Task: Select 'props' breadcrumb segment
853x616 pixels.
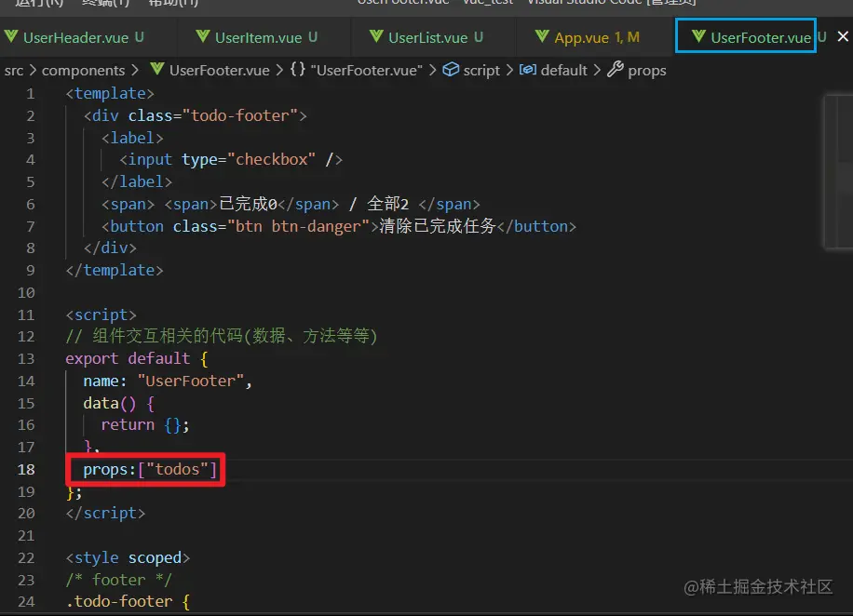Action: click(647, 72)
